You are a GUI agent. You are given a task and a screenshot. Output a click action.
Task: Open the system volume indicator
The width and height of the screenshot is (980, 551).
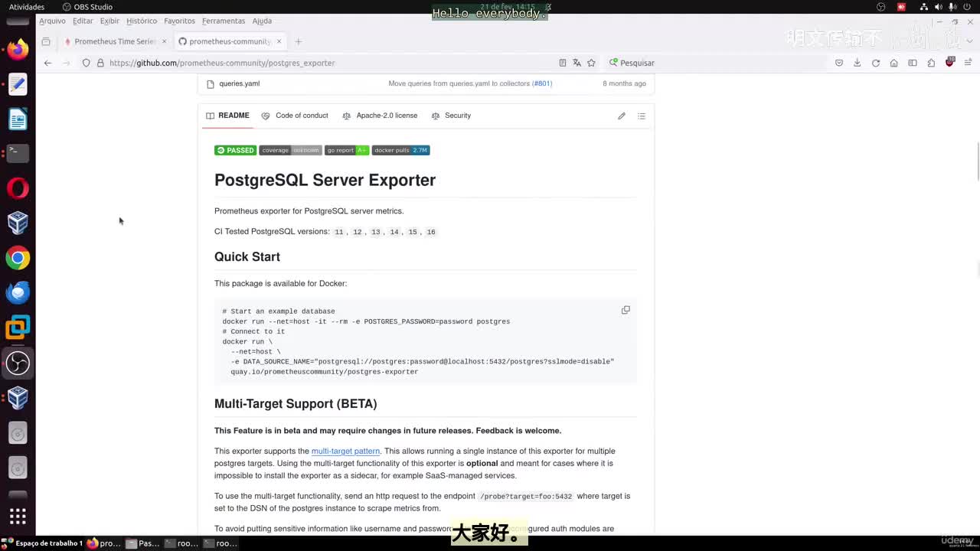(x=939, y=7)
